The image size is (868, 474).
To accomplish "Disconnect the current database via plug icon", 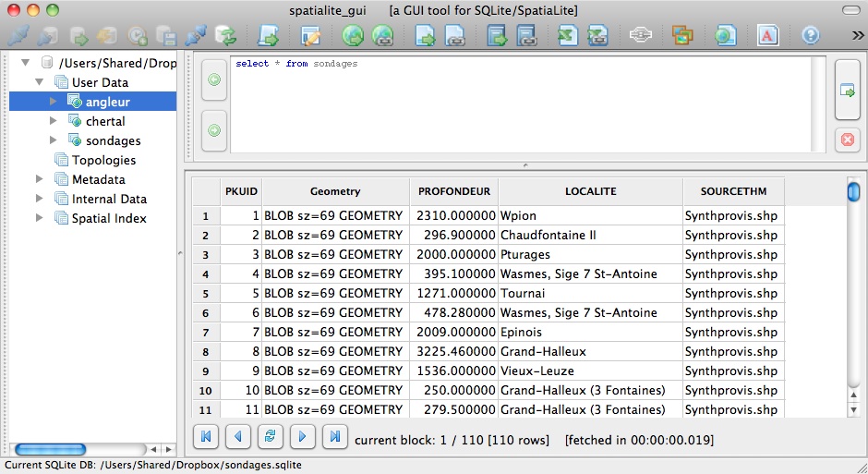I will (196, 36).
